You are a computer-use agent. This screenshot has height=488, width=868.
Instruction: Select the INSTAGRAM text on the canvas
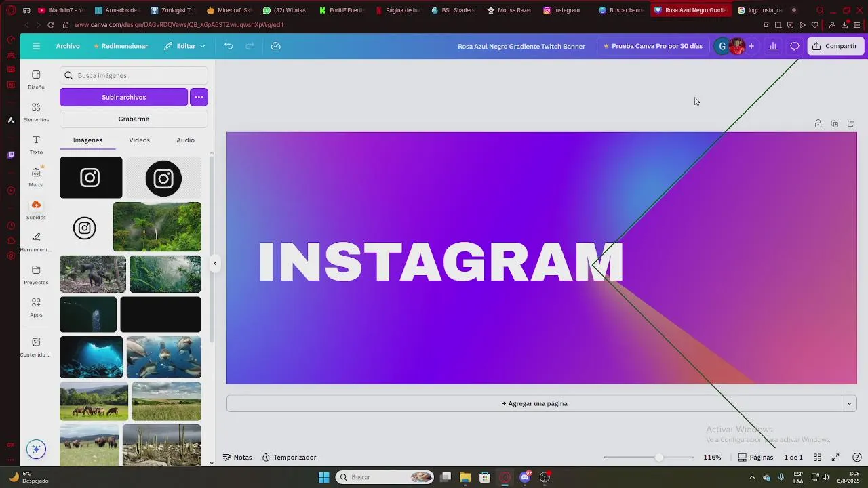441,262
